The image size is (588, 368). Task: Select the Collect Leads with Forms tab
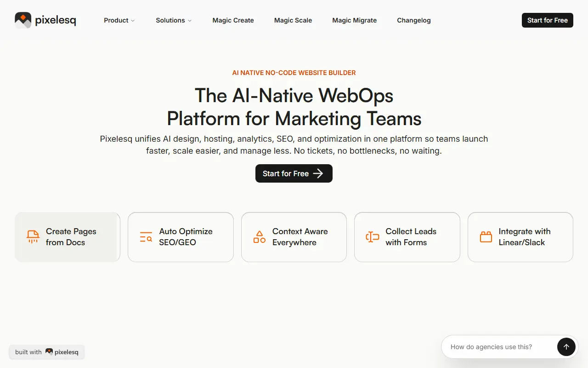point(407,237)
